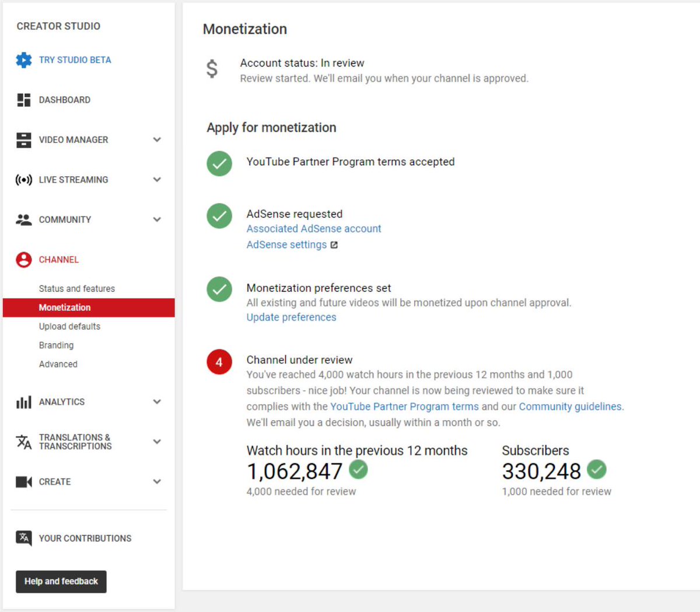This screenshot has height=612, width=700.
Task: Click 'Channel under review' text
Action: pos(299,360)
